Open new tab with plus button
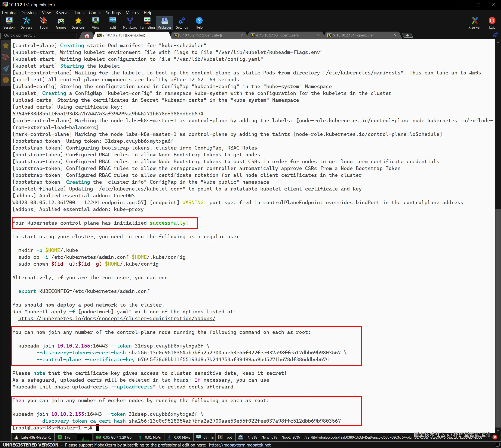 tap(408, 35)
